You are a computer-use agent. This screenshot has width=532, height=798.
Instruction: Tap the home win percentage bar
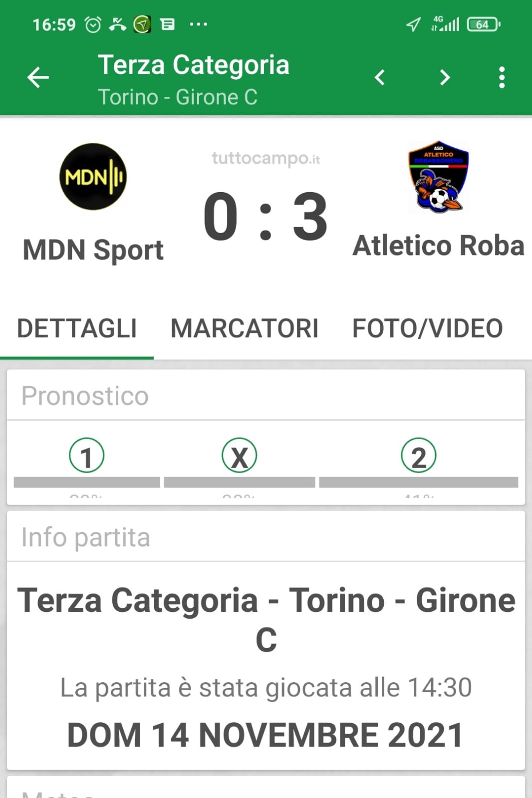tap(87, 482)
